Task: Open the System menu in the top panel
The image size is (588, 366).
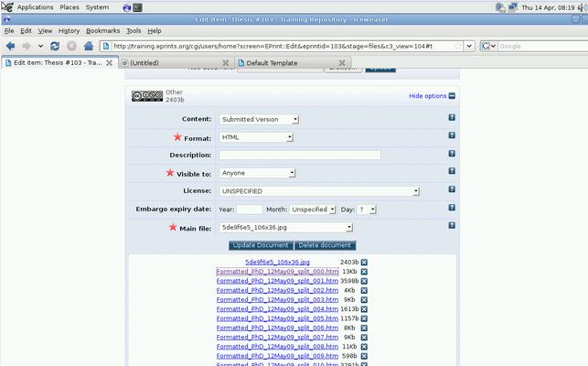Action: [x=97, y=7]
